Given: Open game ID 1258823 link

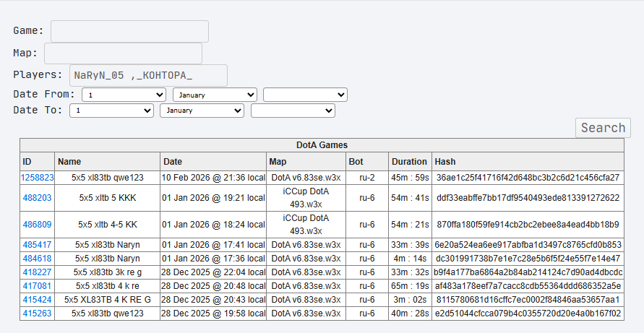Looking at the screenshot, I should (38, 177).
